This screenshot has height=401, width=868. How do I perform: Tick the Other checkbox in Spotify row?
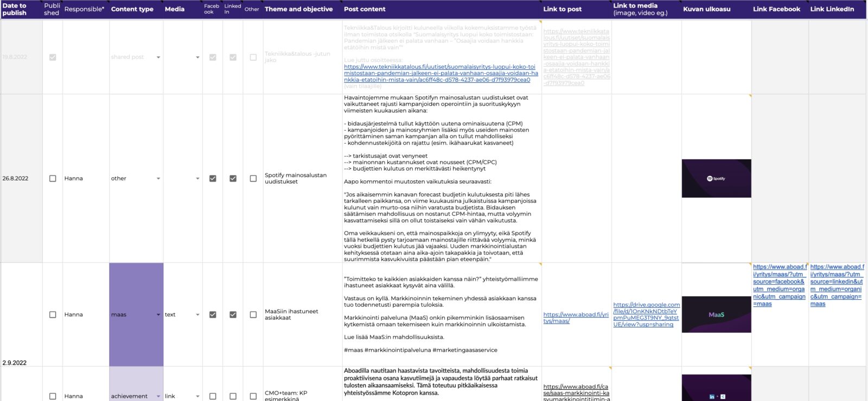point(253,178)
